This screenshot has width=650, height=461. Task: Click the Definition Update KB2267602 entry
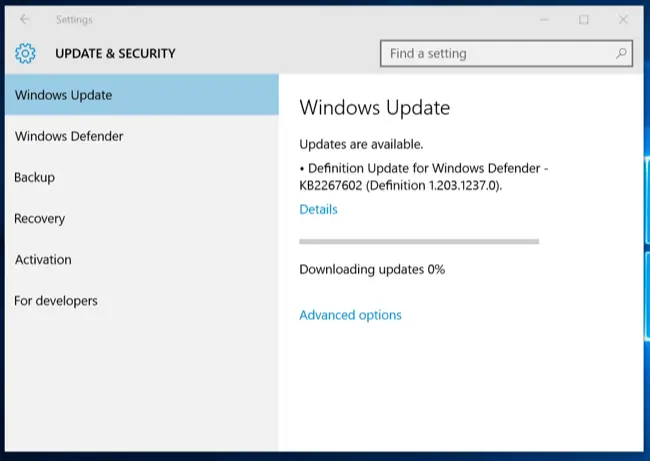click(424, 177)
